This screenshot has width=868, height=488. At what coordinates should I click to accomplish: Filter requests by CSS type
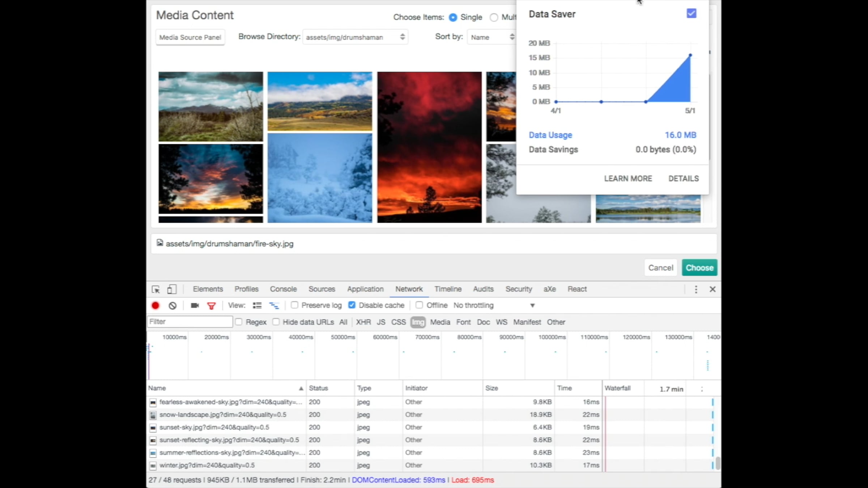(399, 322)
